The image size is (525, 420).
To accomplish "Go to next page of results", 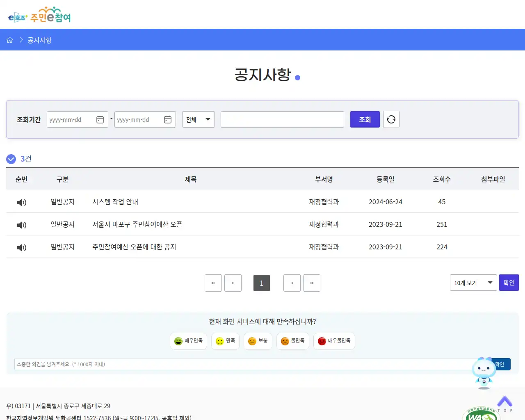I will 292,283.
